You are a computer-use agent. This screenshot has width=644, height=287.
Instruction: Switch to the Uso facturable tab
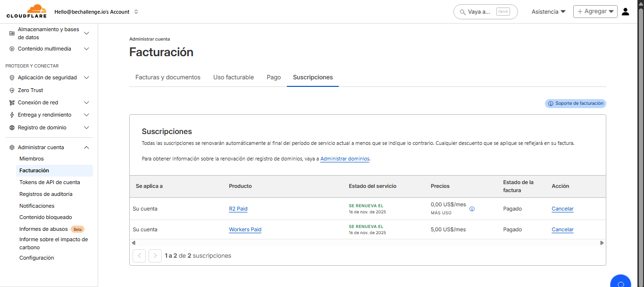(234, 77)
